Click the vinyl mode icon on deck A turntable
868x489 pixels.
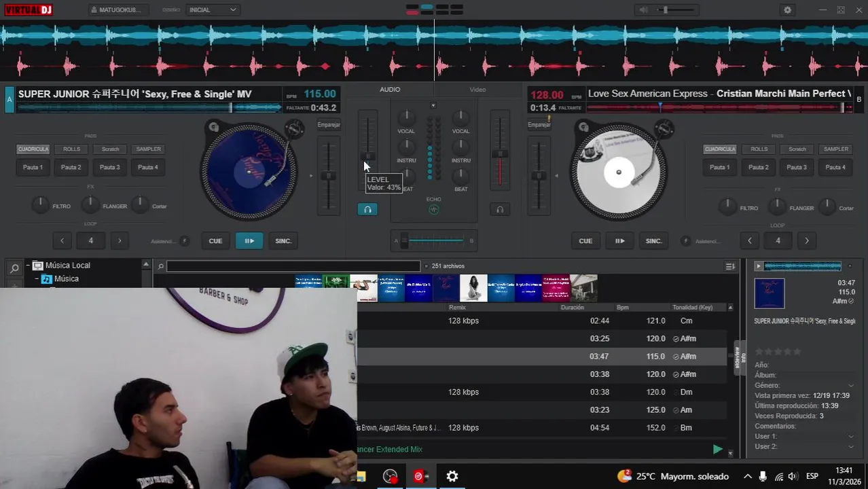coord(214,127)
